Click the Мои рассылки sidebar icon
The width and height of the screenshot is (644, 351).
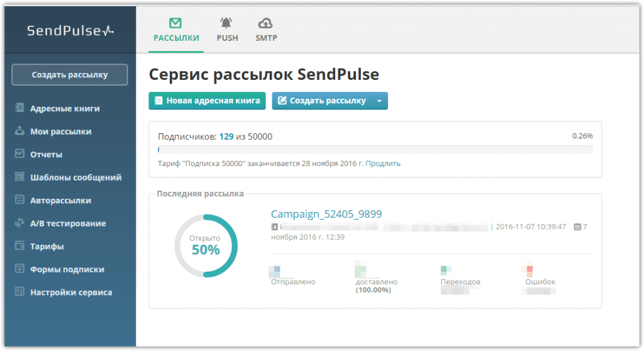click(19, 131)
